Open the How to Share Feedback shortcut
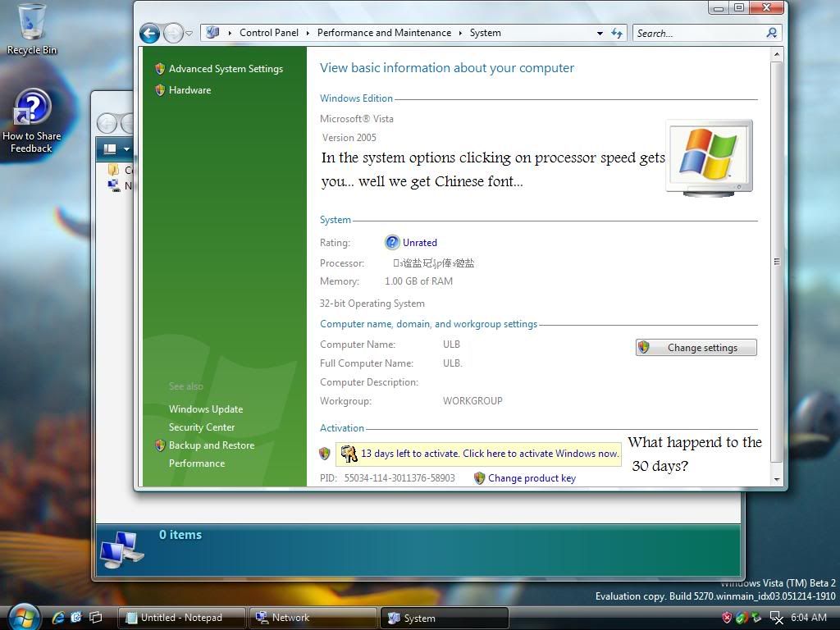 click(32, 121)
